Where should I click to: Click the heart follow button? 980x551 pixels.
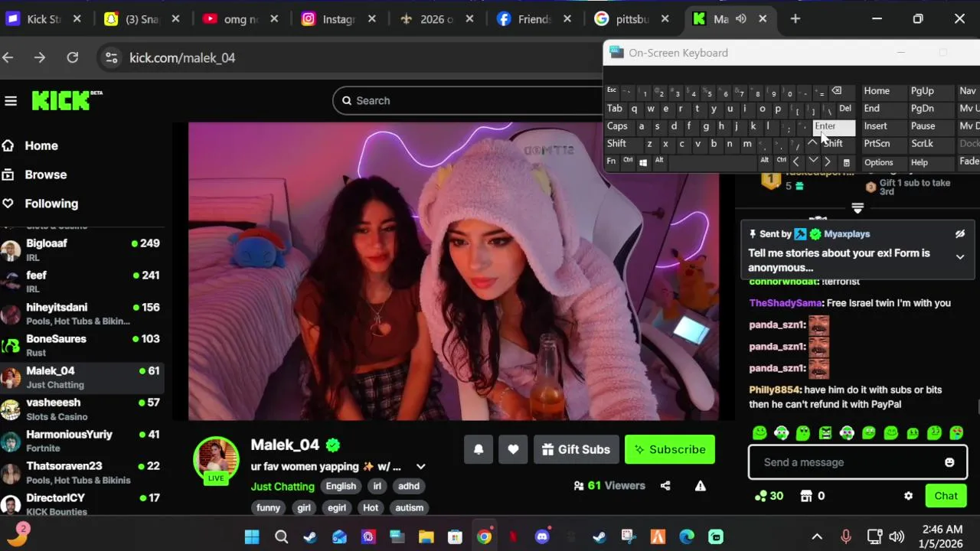[513, 449]
